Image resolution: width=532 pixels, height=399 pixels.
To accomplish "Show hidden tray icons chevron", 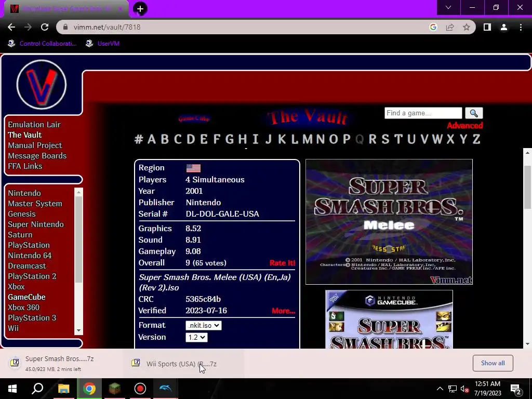I will 440,389.
